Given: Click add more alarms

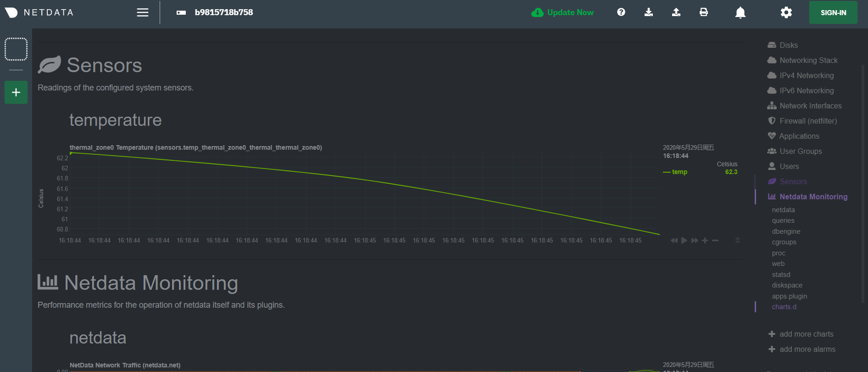Looking at the screenshot, I should click(807, 349).
